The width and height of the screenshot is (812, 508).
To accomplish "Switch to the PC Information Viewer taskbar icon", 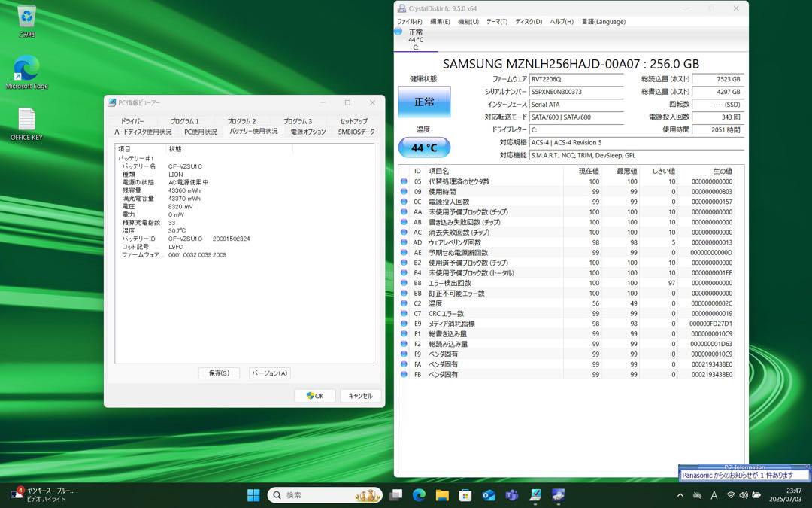I will click(x=535, y=495).
